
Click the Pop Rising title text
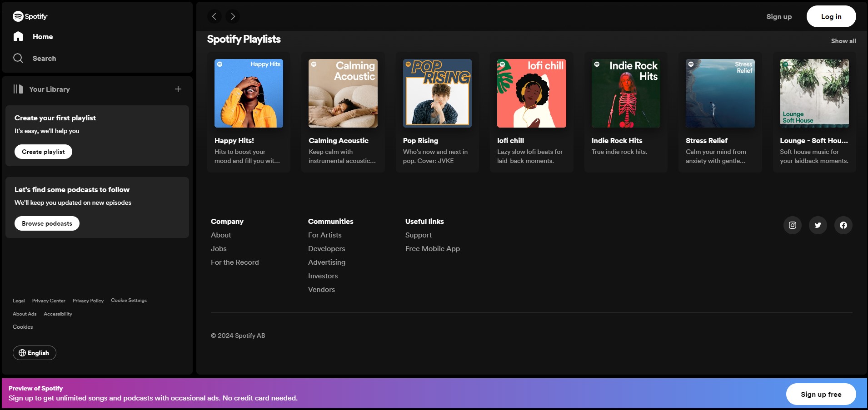[x=420, y=141]
